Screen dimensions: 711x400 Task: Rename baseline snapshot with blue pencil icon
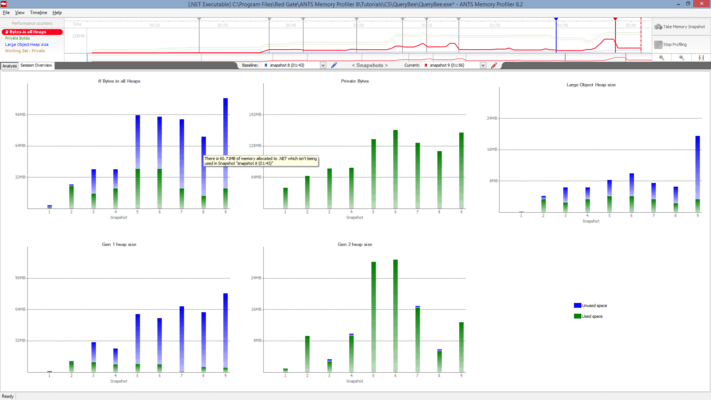(x=334, y=65)
